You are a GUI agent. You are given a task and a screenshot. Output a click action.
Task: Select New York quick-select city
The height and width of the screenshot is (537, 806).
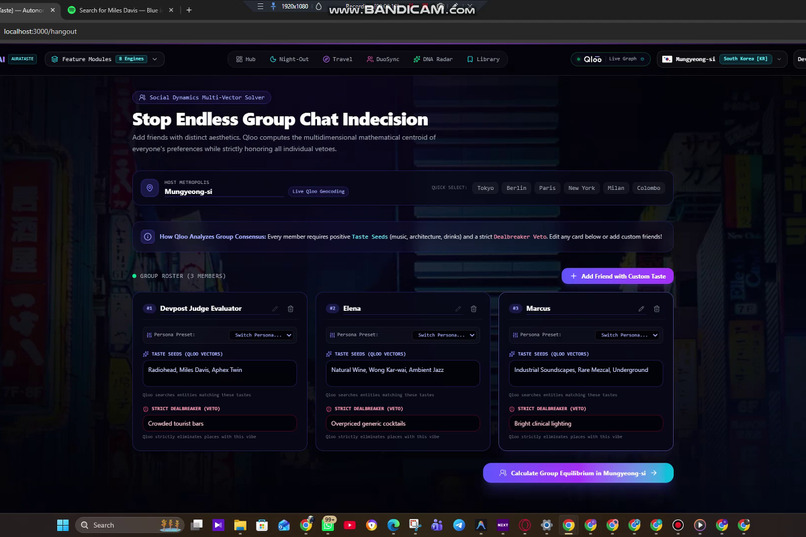click(581, 188)
